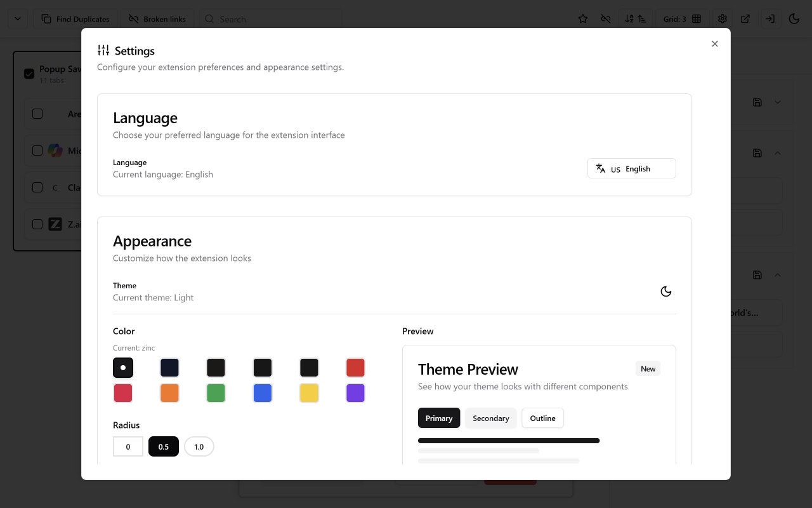Select the zinc swatch with white dot

point(123,368)
